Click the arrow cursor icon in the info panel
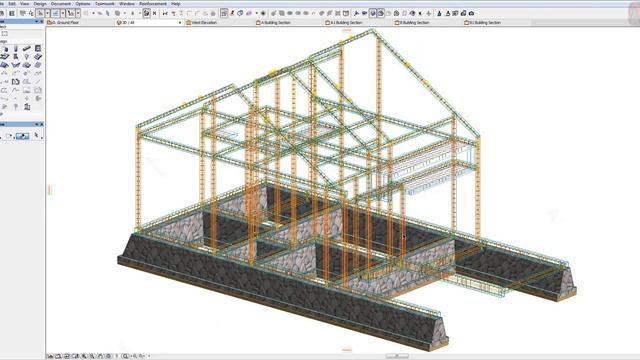640x360 pixels. point(36,136)
